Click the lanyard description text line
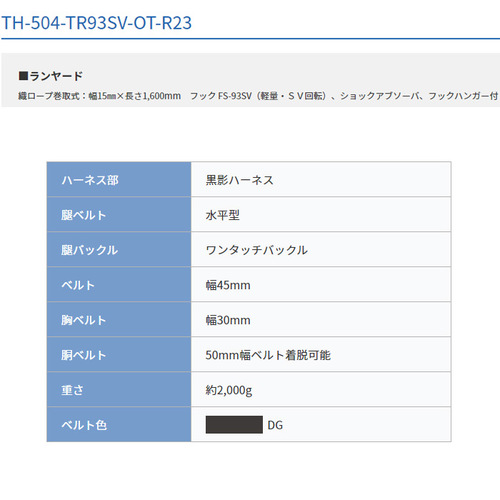Image resolution: width=500 pixels, height=500 pixels. tap(258, 96)
